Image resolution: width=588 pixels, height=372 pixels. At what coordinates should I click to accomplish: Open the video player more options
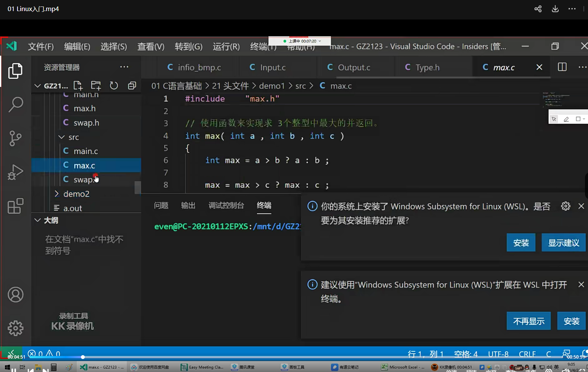[572, 9]
